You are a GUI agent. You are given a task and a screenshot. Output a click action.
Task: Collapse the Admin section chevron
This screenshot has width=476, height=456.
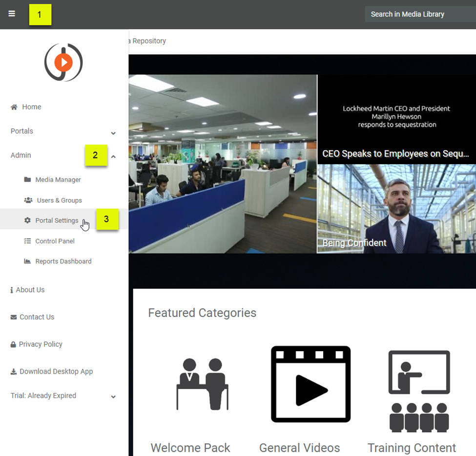click(x=113, y=157)
